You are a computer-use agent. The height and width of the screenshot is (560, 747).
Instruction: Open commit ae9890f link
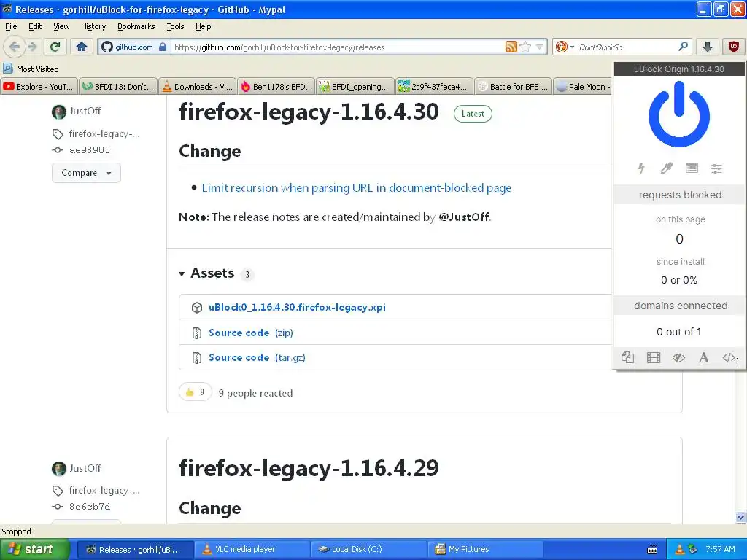pyautogui.click(x=89, y=150)
